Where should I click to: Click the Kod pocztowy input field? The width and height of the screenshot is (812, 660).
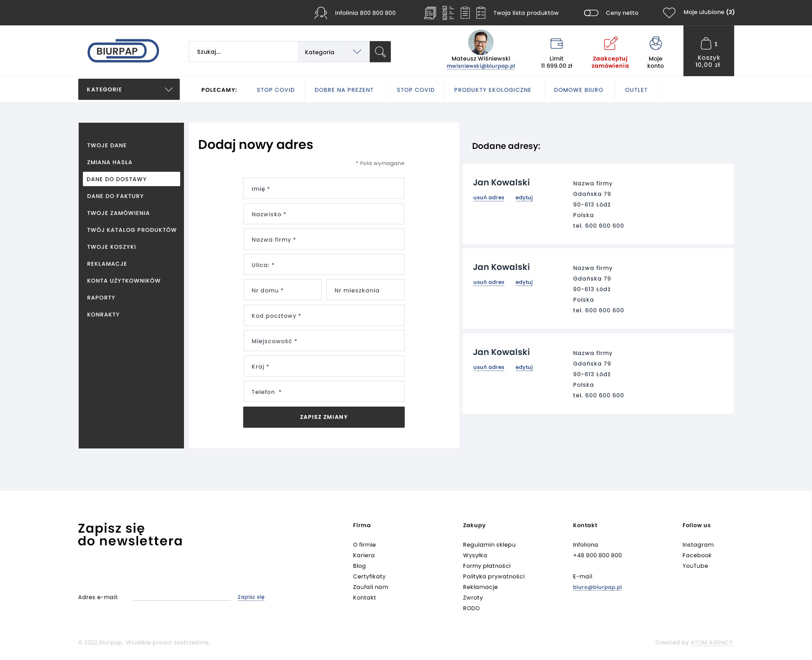pos(324,316)
